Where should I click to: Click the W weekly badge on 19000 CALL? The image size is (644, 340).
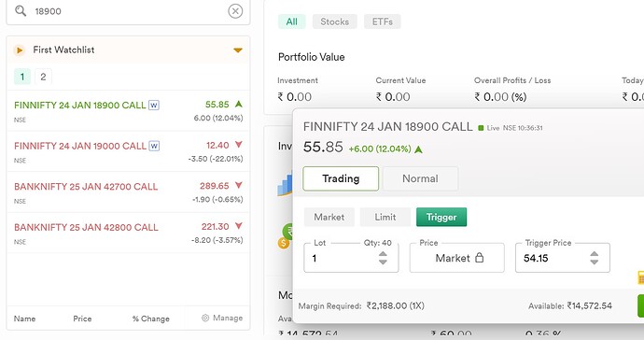154,146
